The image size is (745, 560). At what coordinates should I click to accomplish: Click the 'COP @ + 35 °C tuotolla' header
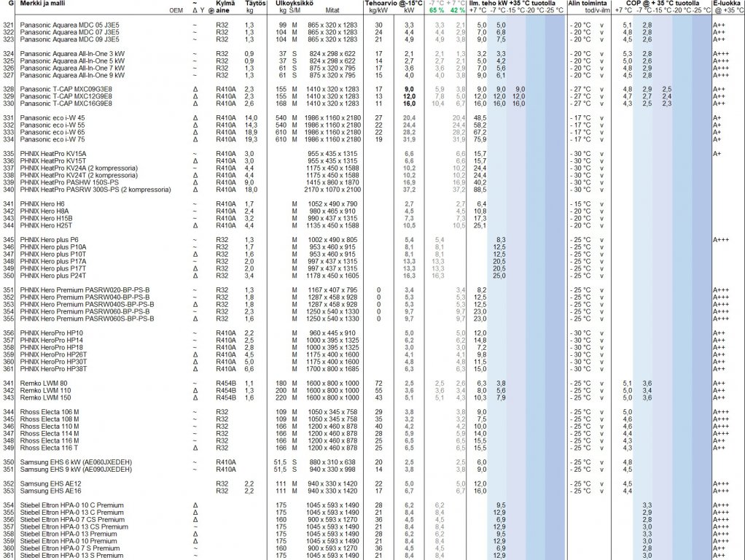663,4
